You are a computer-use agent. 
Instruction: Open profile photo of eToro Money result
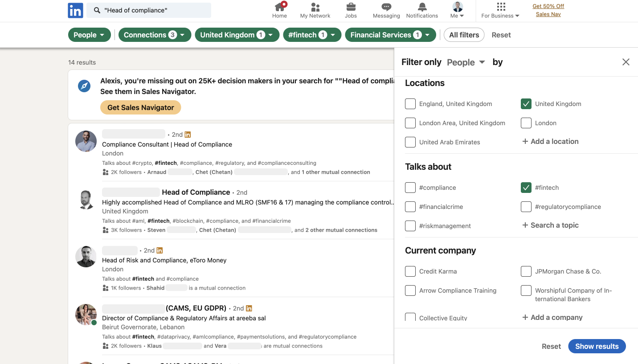(x=86, y=257)
